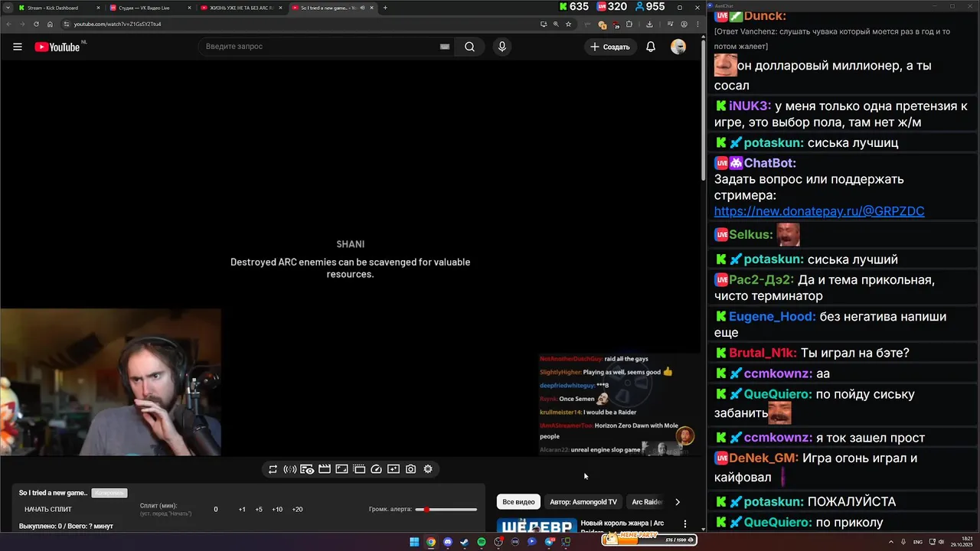Open Chrome from the taskbar
This screenshot has width=980, height=551.
coord(431,542)
